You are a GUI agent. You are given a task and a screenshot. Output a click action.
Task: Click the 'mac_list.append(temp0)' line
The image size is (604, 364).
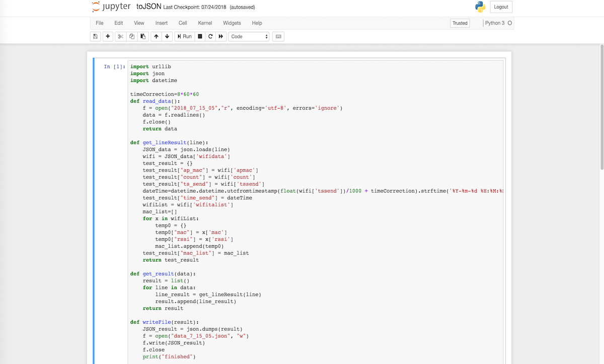click(x=189, y=246)
